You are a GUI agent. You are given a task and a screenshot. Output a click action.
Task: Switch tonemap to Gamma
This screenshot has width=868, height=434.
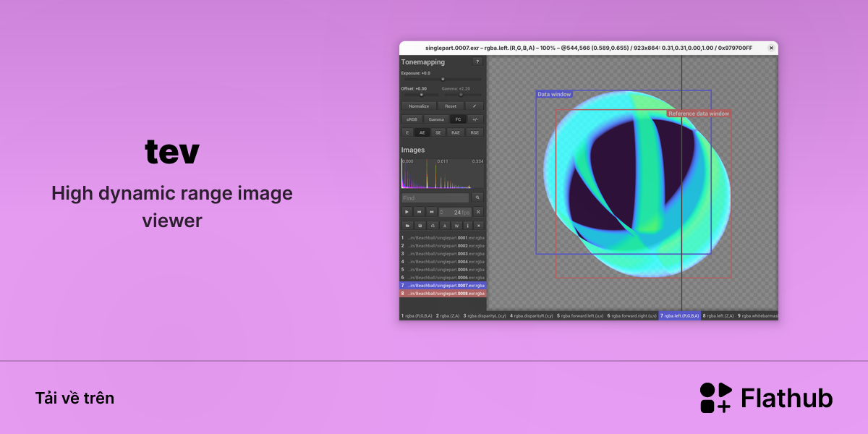(x=435, y=119)
